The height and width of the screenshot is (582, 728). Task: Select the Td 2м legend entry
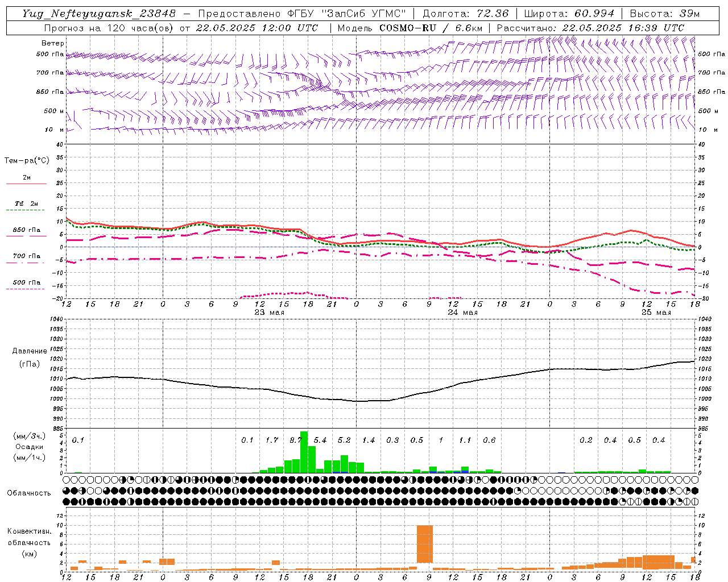(27, 203)
